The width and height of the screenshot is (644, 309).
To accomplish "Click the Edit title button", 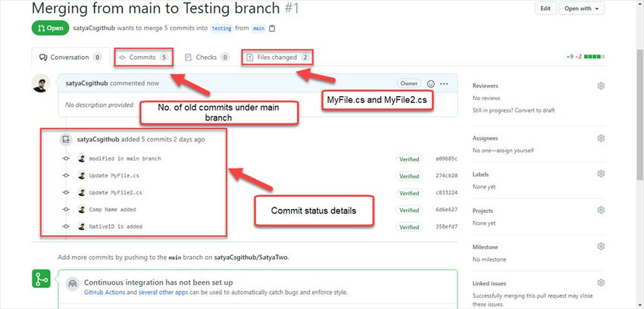I will point(545,8).
